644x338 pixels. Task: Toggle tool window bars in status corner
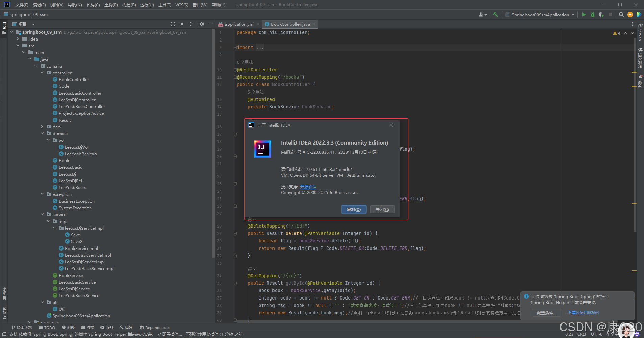point(4,334)
